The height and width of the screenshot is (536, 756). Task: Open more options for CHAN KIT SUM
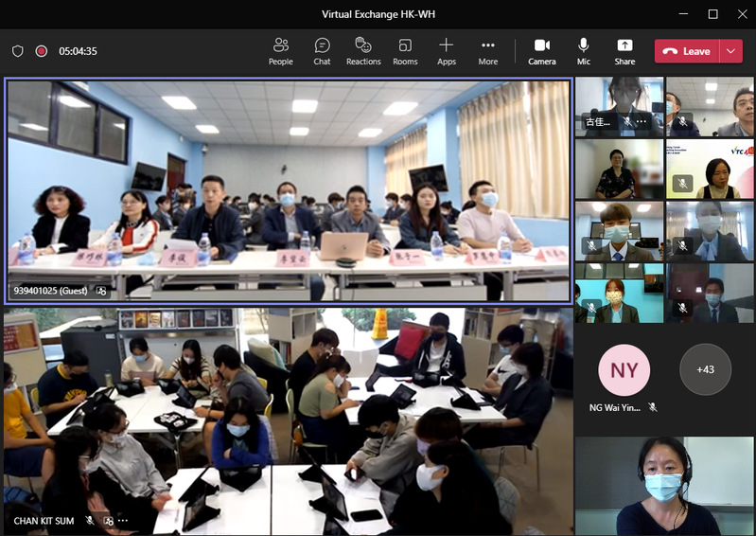pyautogui.click(x=123, y=521)
